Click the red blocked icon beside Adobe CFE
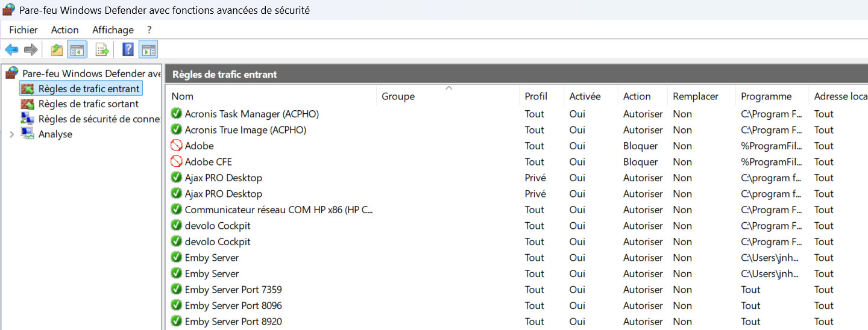868x330 pixels. click(x=177, y=161)
